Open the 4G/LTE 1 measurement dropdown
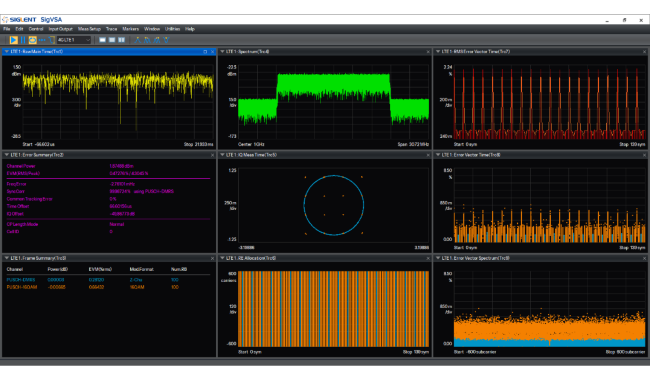 [74, 40]
